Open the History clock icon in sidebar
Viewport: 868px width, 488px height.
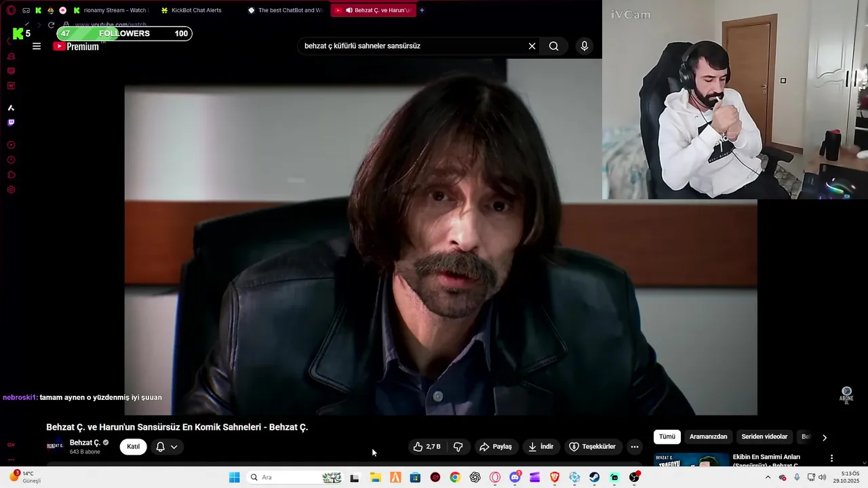pos(11,160)
